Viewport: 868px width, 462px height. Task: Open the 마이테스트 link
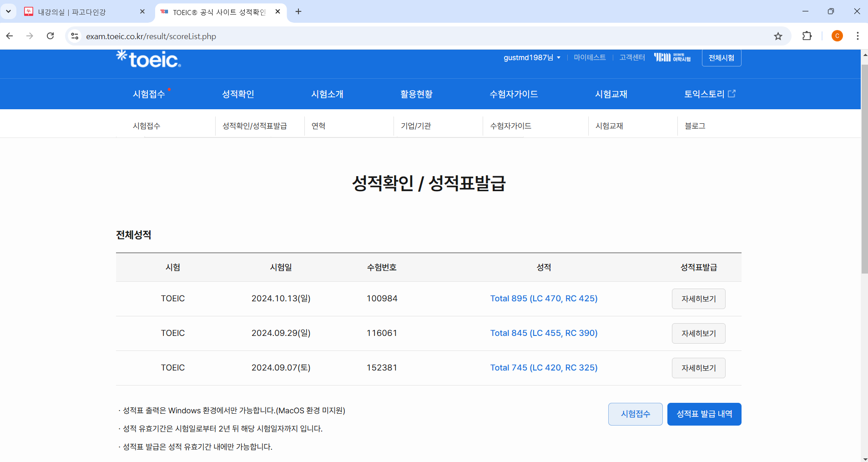(590, 57)
